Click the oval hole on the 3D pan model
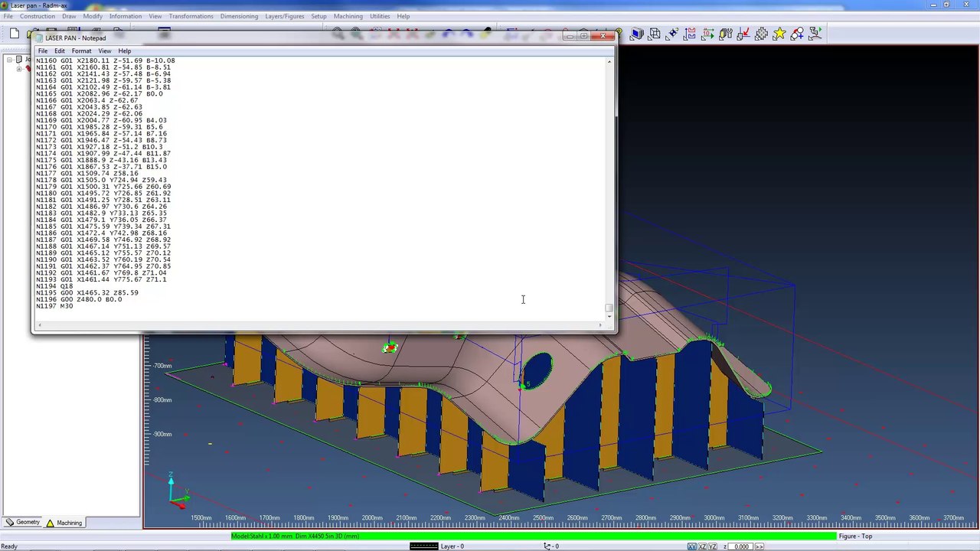Screen dimensions: 980x551 539,370
